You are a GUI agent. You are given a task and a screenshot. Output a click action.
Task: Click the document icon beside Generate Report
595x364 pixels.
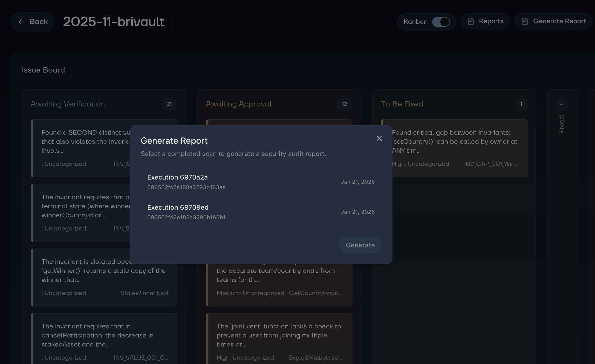[525, 21]
